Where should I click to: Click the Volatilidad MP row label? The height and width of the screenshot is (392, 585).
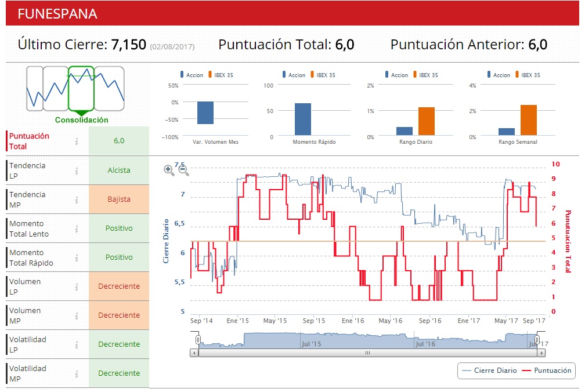[28, 374]
